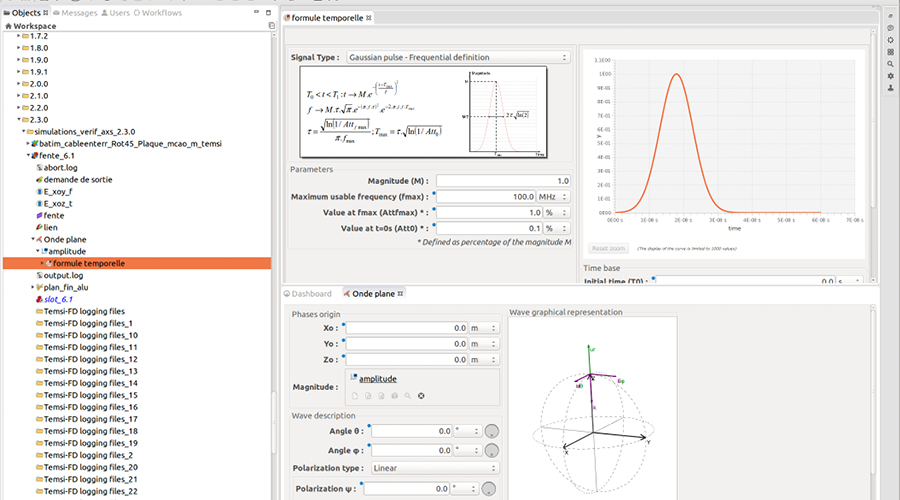Switch to the Dashboard tab
This screenshot has width=900, height=500.
point(311,294)
